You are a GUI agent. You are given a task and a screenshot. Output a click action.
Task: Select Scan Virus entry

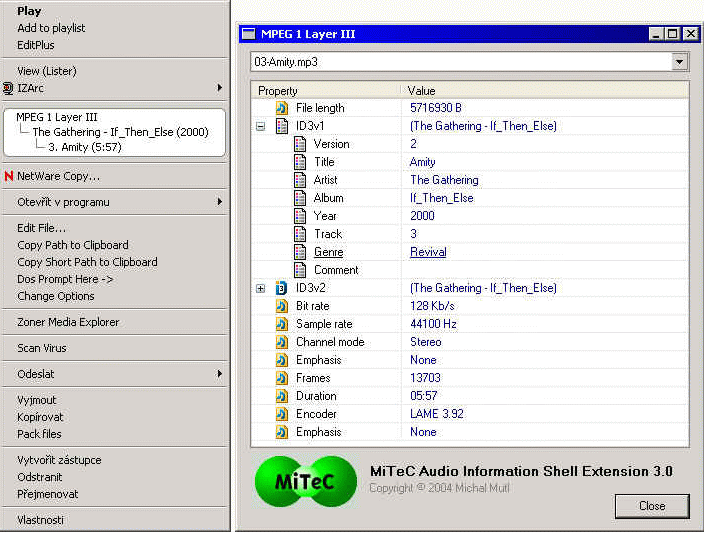point(41,348)
